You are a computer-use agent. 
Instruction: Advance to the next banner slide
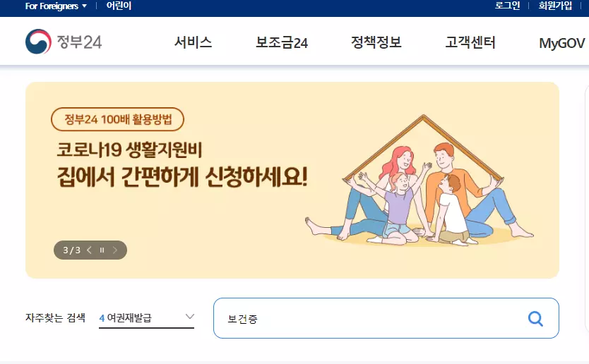[x=115, y=250]
